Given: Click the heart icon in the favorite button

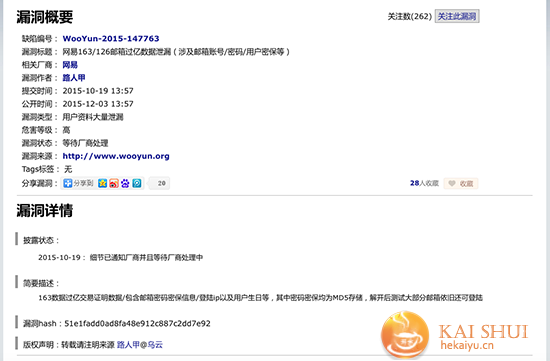Looking at the screenshot, I should 452,183.
